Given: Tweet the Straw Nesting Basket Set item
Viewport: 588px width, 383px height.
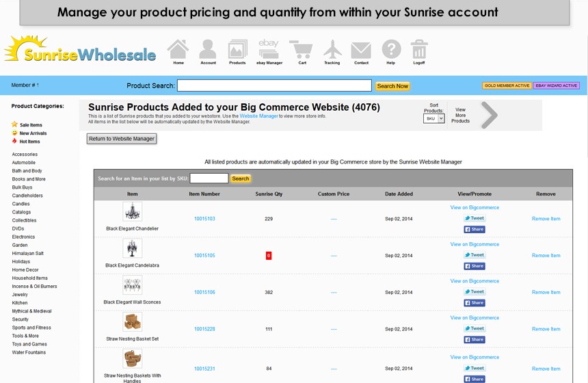Looking at the screenshot, I should coord(475,328).
